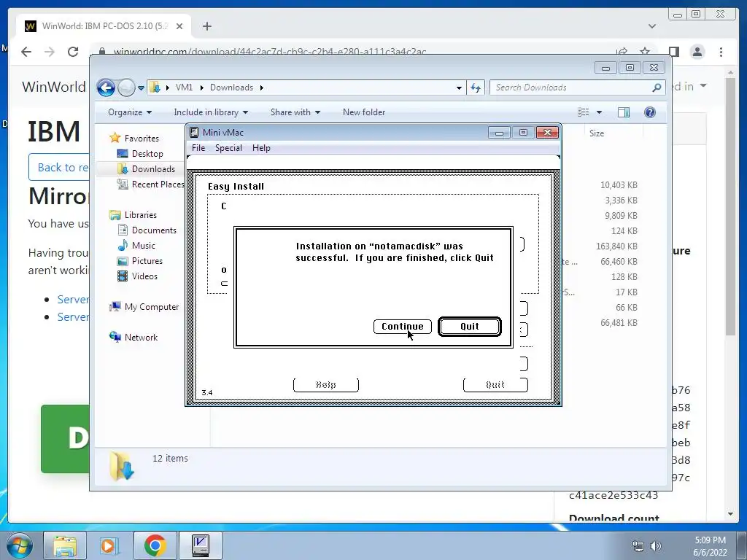Click Downloads in the address breadcrumb
The image size is (747, 560).
pyautogui.click(x=231, y=87)
